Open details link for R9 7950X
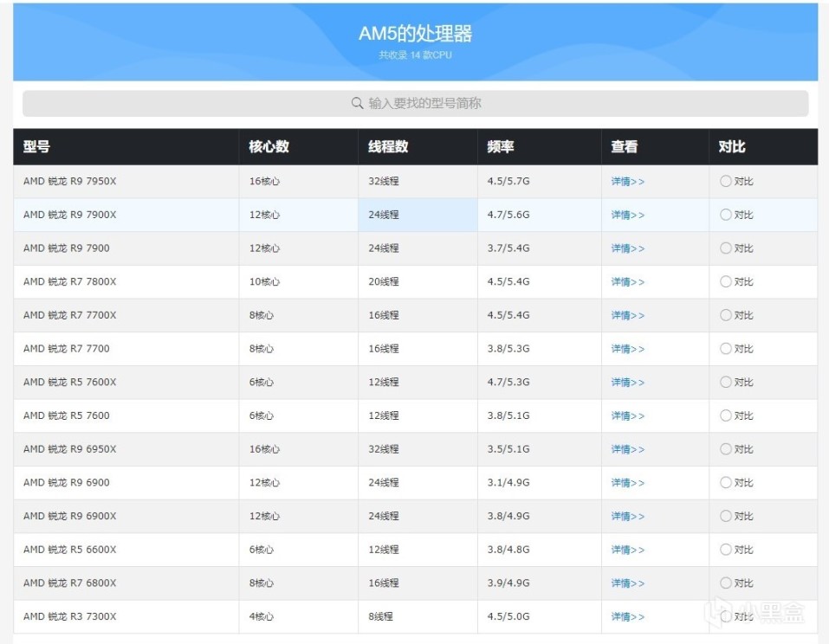This screenshot has height=644, width=829. pos(627,181)
